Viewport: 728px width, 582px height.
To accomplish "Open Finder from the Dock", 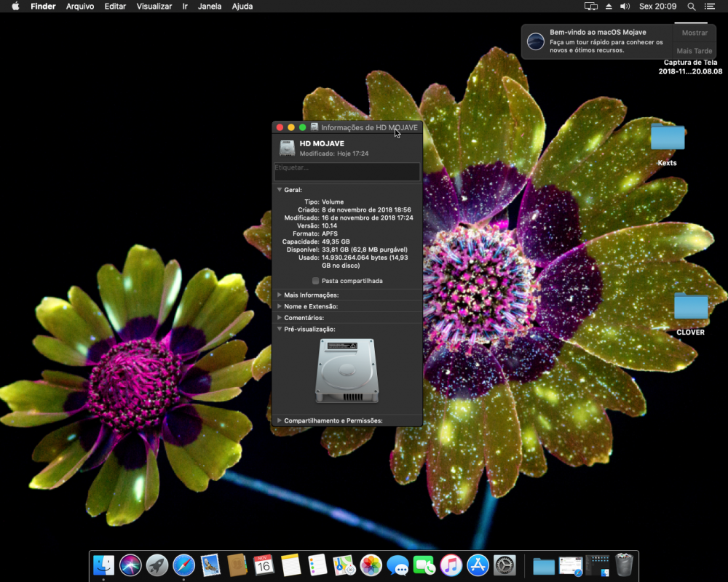I will pyautogui.click(x=103, y=565).
